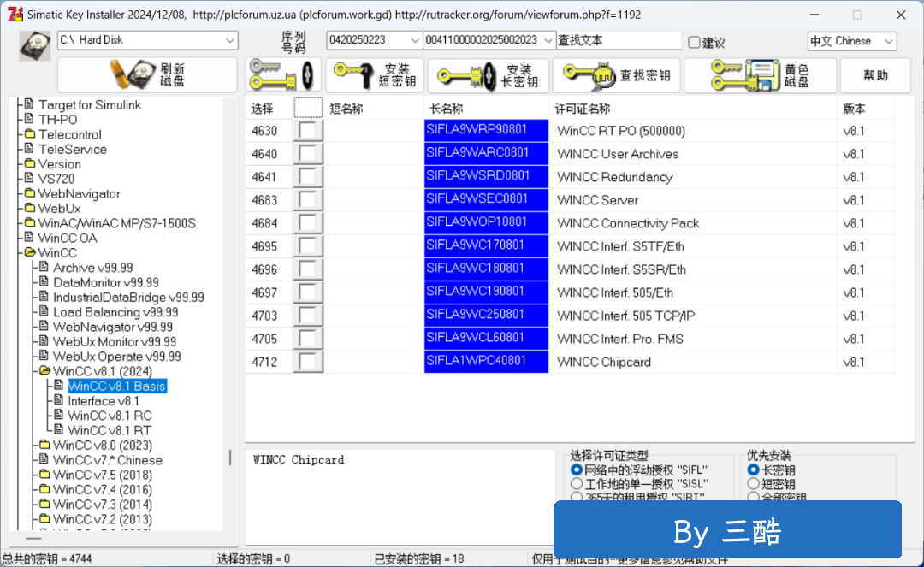
Task: Select short key priority radio 短密钥
Action: click(753, 484)
